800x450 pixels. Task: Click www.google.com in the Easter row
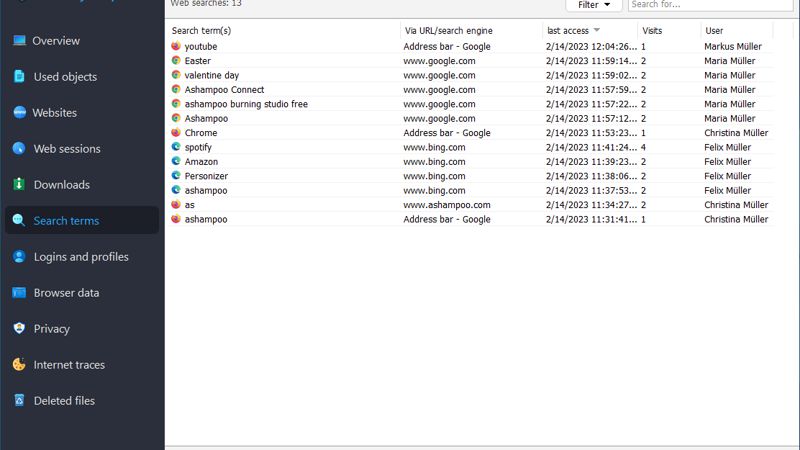(x=439, y=61)
